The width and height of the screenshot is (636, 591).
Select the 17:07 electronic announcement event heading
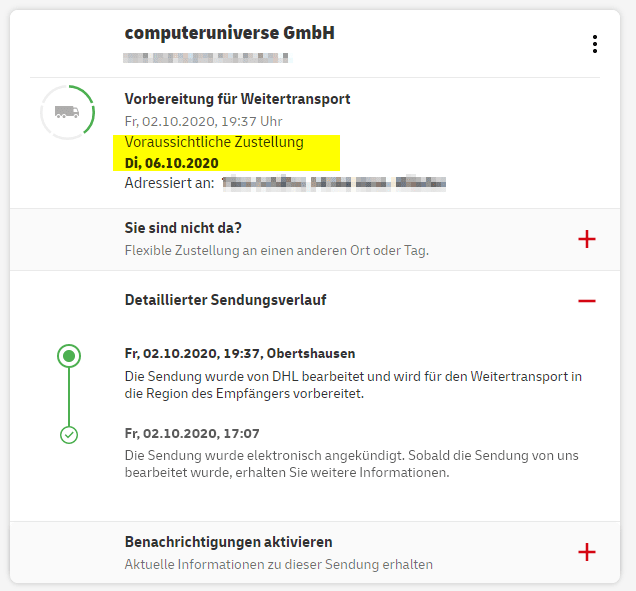[x=192, y=433]
